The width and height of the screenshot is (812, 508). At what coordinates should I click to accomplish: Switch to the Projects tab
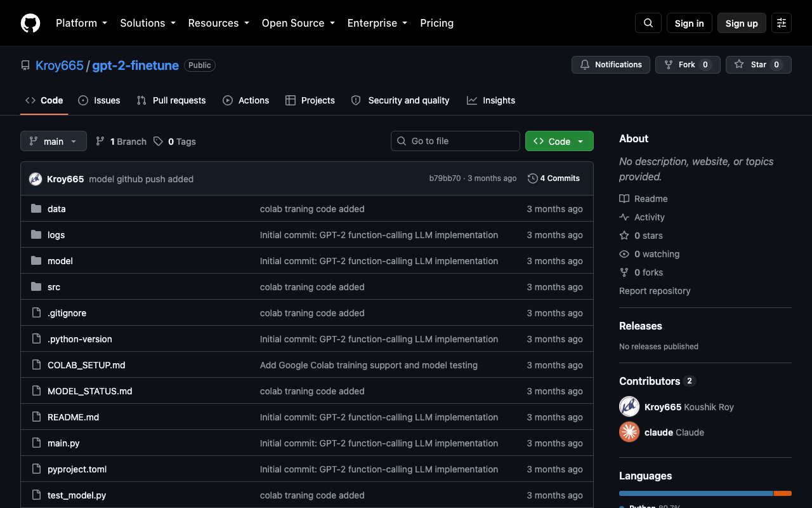(310, 100)
